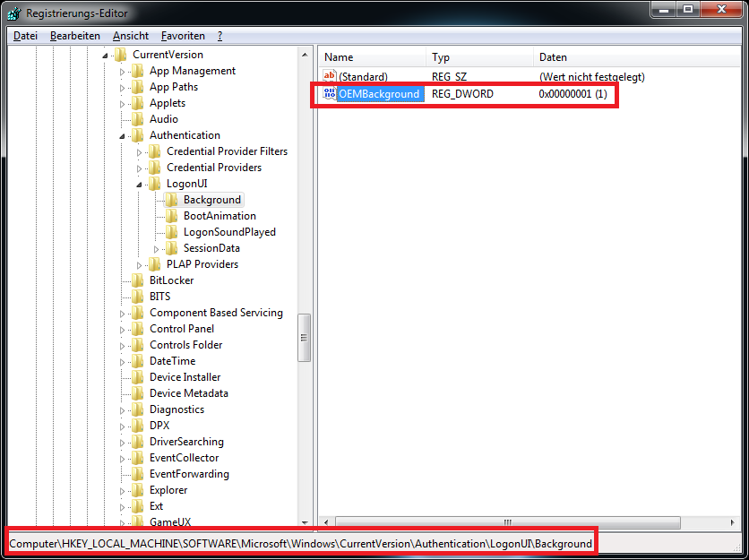Click the App Paths folder icon
This screenshot has height=560, width=749.
(x=138, y=87)
